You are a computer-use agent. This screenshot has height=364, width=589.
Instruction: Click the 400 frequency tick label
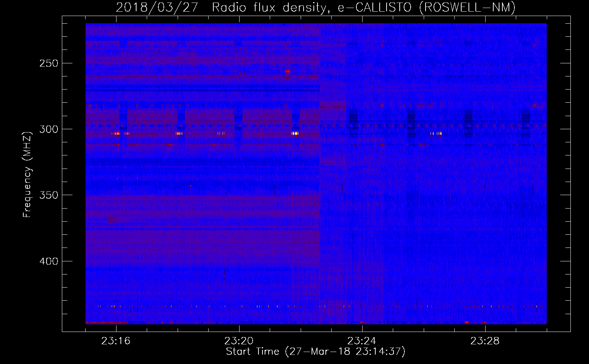(48, 261)
